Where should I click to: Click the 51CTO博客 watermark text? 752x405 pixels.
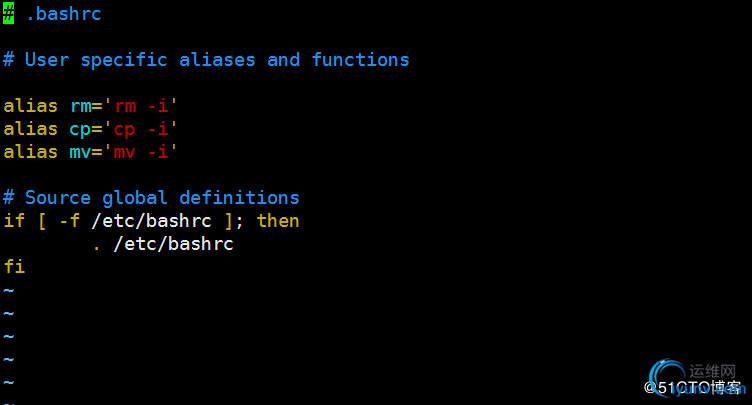pos(692,388)
